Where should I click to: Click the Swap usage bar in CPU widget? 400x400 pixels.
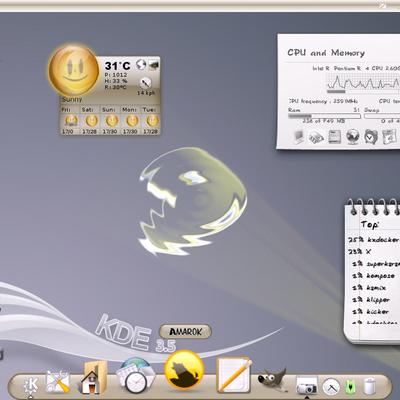pyautogui.click(x=382, y=116)
